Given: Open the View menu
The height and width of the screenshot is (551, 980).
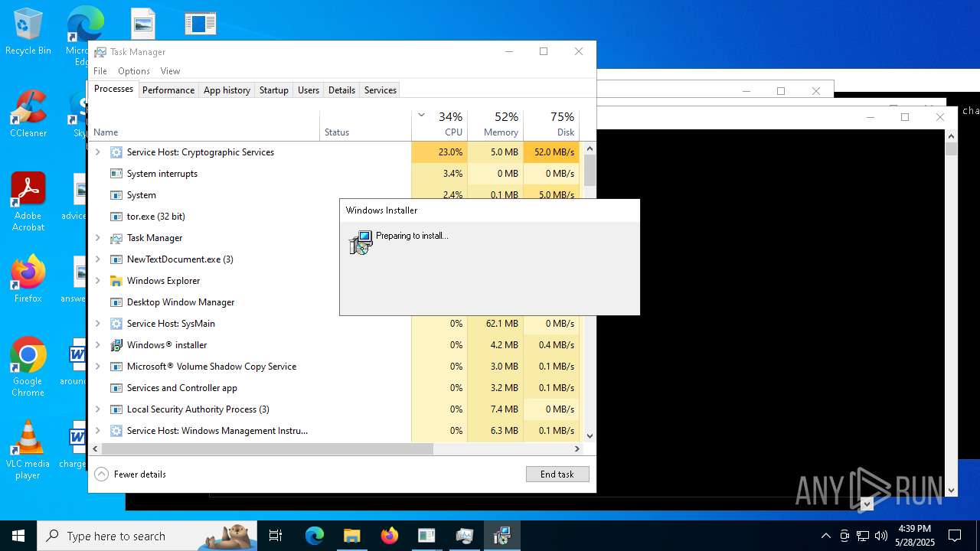Looking at the screenshot, I should click(x=170, y=71).
